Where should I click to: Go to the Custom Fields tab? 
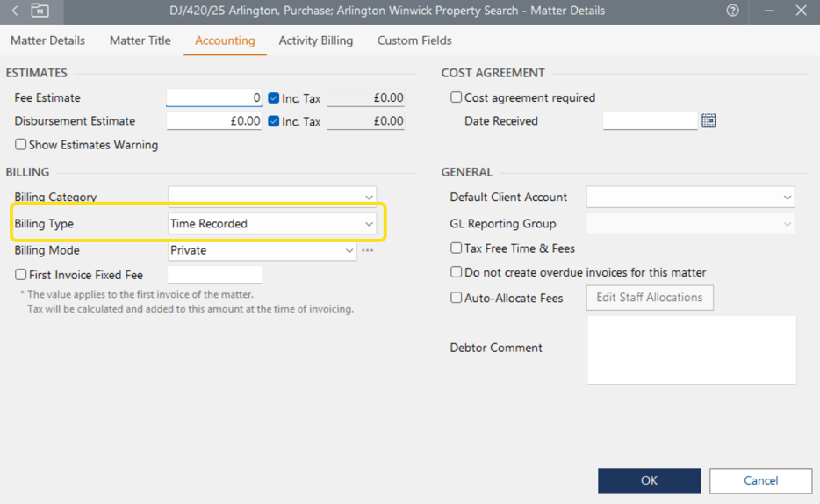[x=414, y=40]
